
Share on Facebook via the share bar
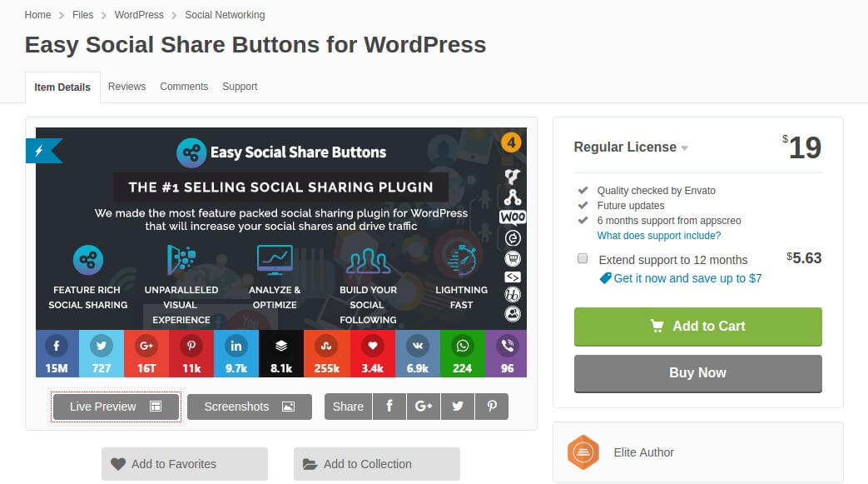(x=389, y=407)
